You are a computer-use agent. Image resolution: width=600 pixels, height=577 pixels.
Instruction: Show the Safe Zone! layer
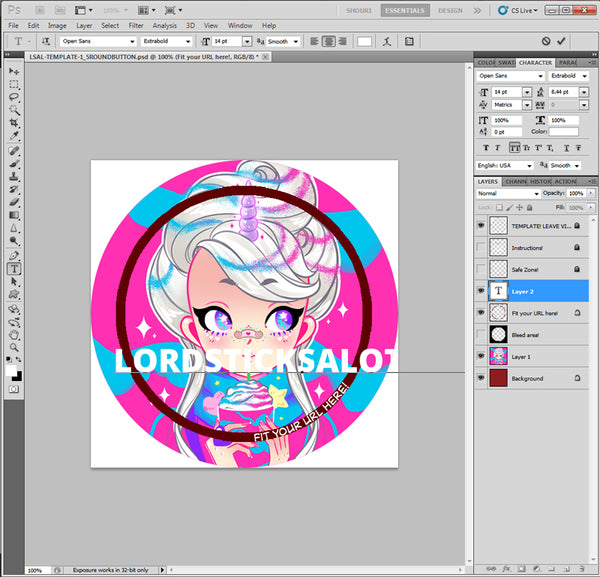482,268
